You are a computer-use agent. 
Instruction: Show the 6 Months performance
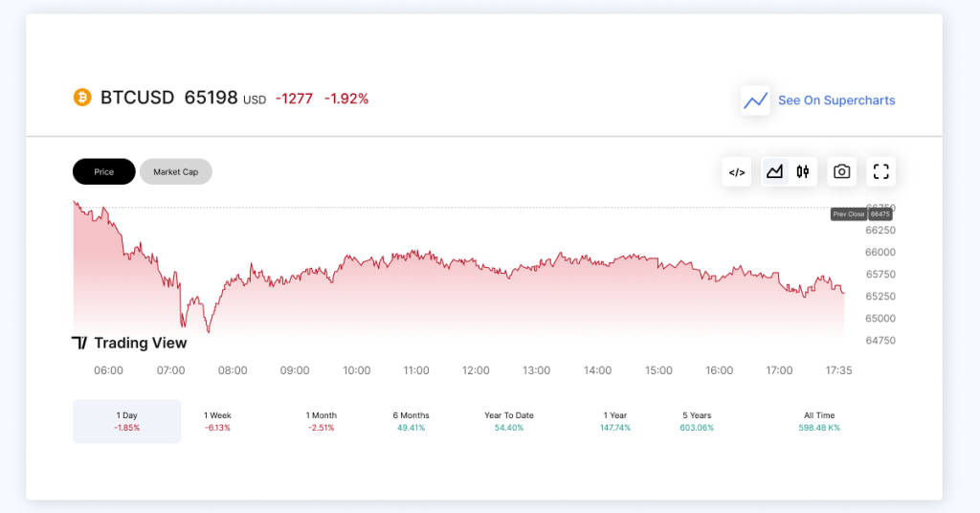click(411, 421)
